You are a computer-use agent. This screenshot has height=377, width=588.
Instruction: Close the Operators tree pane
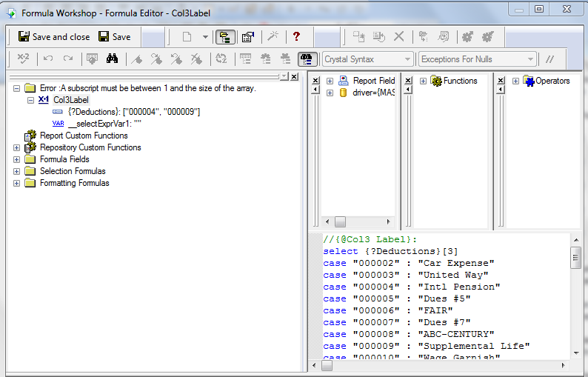pos(501,80)
